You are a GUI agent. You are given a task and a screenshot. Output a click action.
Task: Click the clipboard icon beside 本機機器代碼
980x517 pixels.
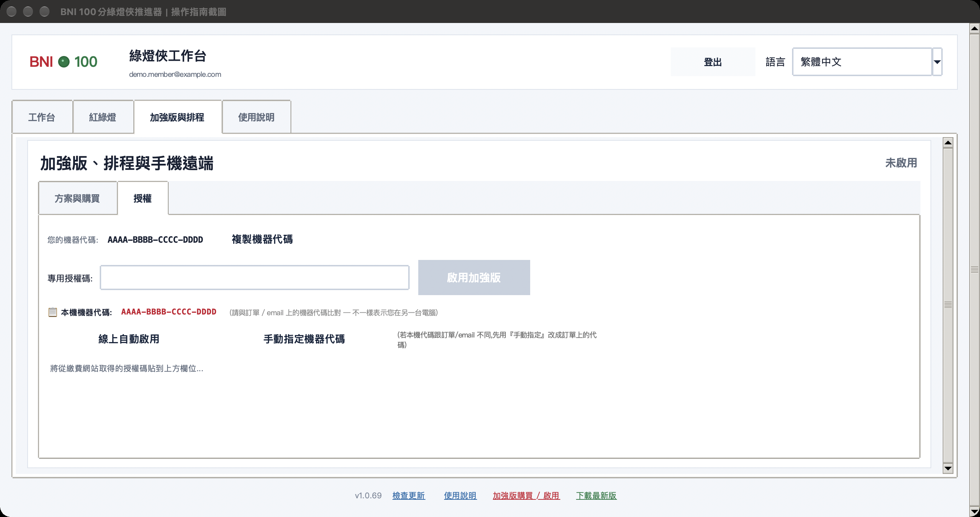[x=52, y=312]
